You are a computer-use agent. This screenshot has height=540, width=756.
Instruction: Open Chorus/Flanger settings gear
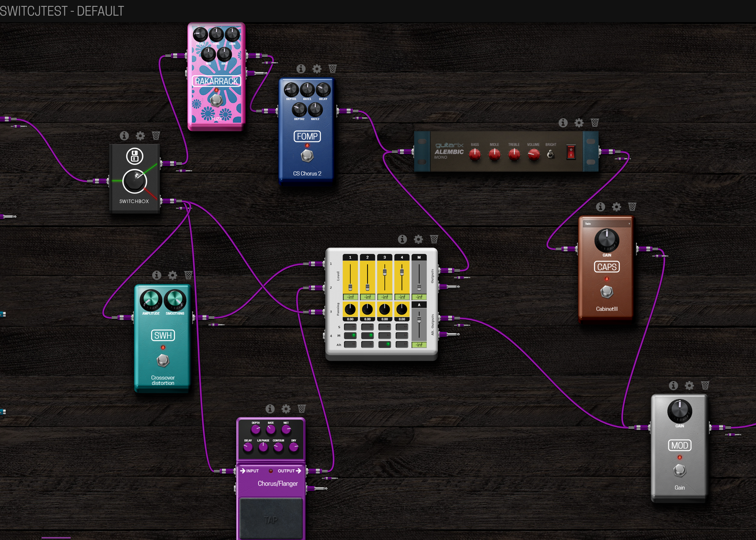pos(286,408)
